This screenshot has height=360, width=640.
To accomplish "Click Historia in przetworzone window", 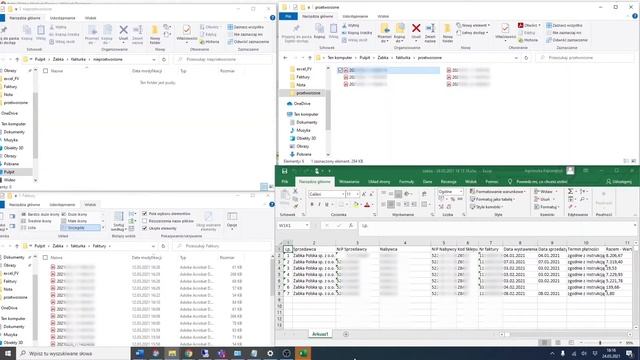I will point(528,40).
